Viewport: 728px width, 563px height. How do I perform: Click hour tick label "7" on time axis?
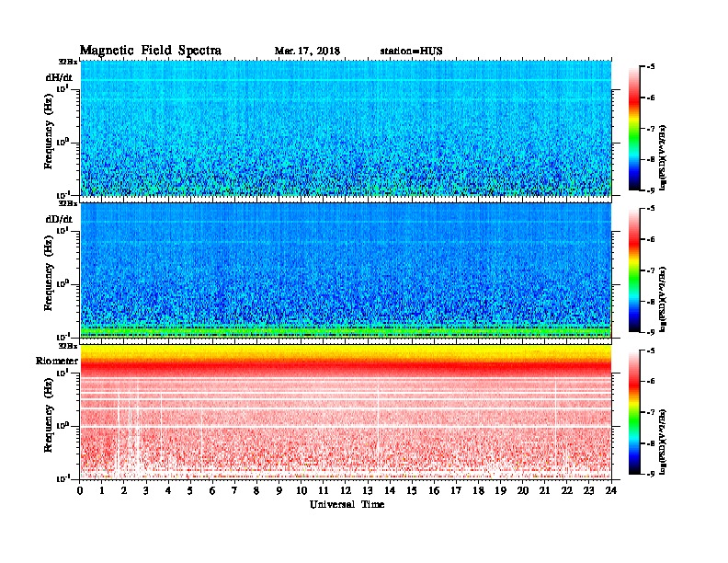click(x=235, y=490)
